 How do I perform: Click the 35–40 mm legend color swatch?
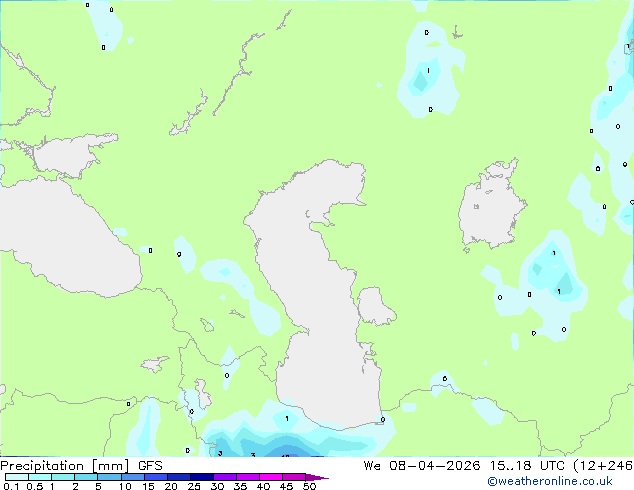[248, 477]
